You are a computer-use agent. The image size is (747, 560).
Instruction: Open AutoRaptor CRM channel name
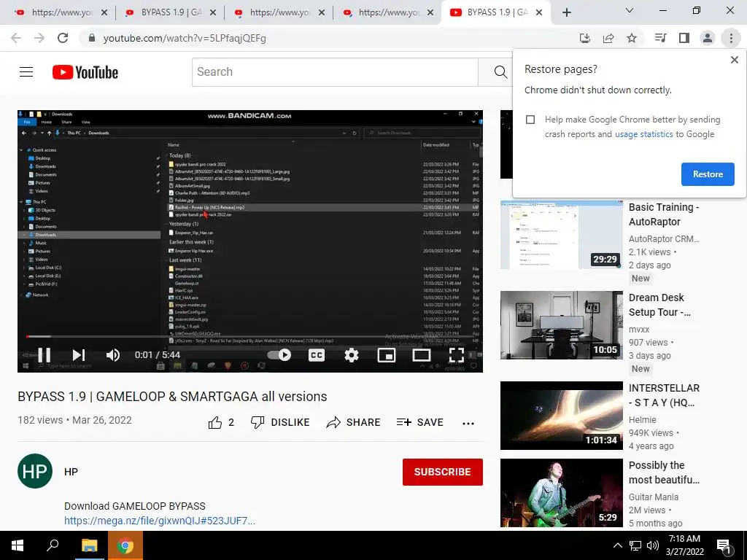click(664, 239)
